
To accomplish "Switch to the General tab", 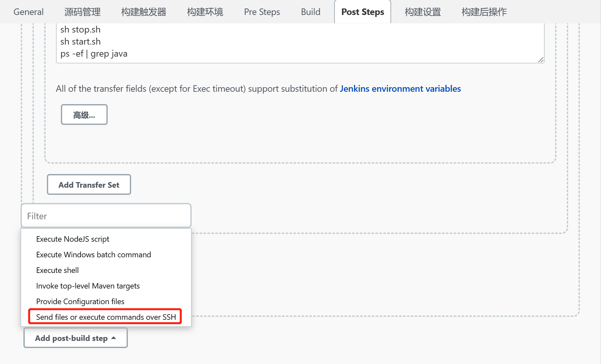I will [28, 12].
